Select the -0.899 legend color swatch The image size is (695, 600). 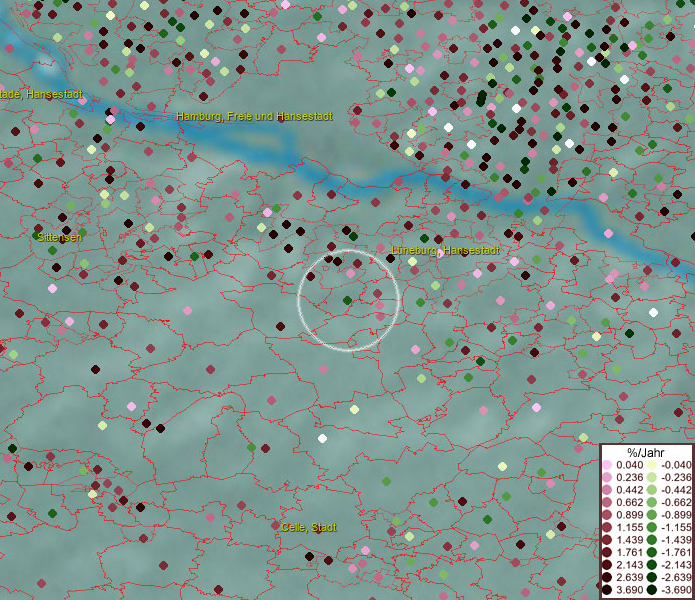(x=652, y=515)
